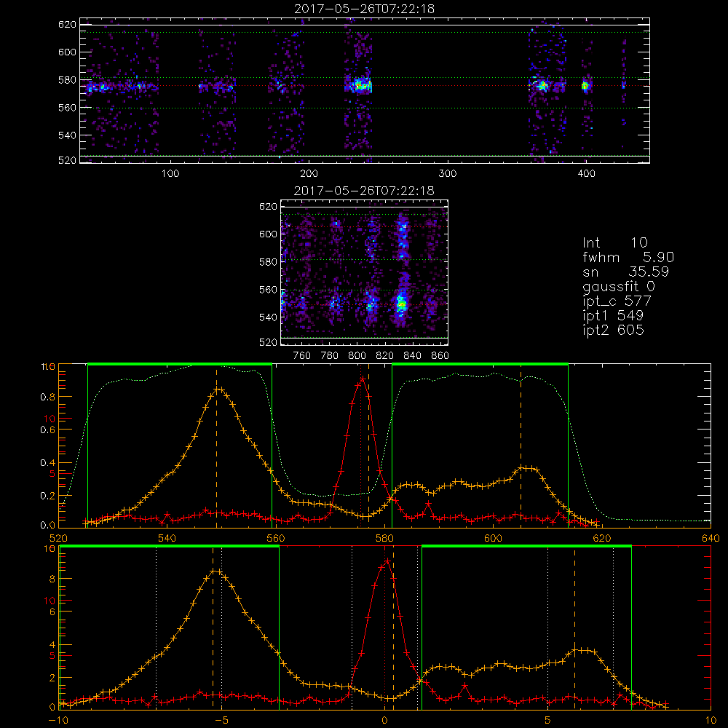Click the orange curve peak near 549 in profile plot
Image resolution: width=728 pixels, height=728 pixels.
(218, 389)
